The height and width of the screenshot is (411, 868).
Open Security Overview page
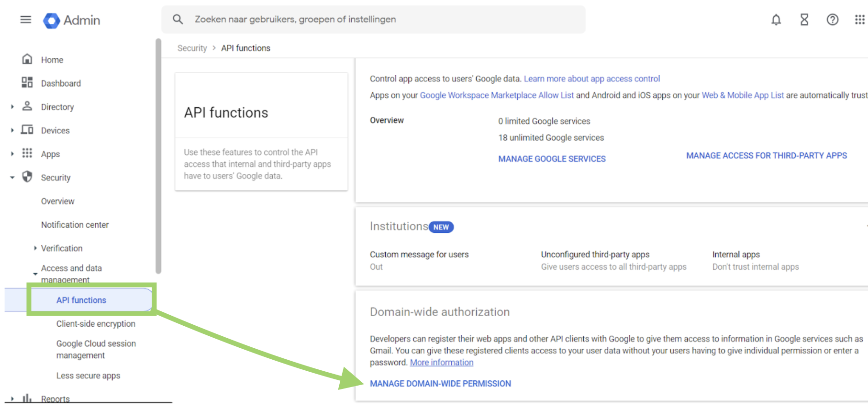pos(57,201)
